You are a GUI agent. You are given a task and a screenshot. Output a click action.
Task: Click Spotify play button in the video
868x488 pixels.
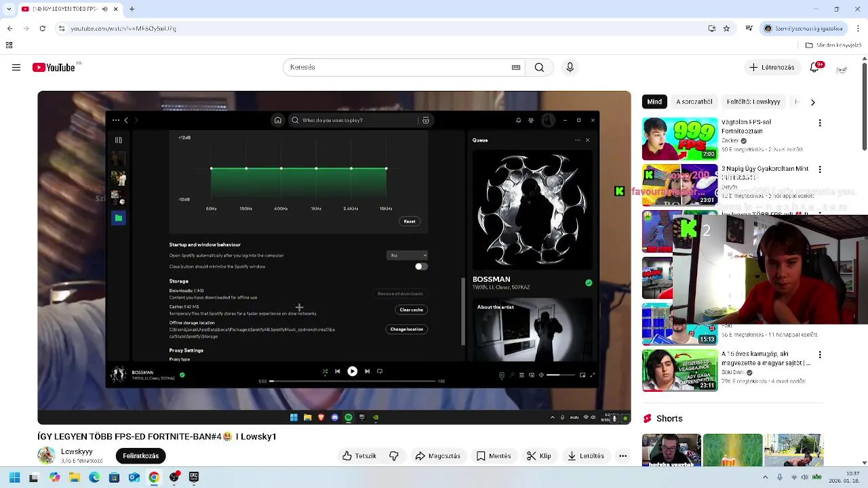(352, 371)
